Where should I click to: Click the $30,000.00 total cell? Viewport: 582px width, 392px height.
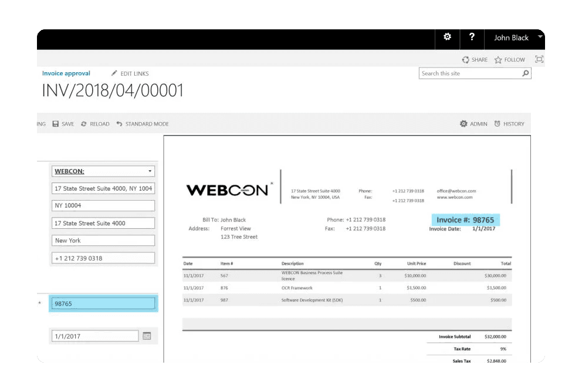(495, 276)
